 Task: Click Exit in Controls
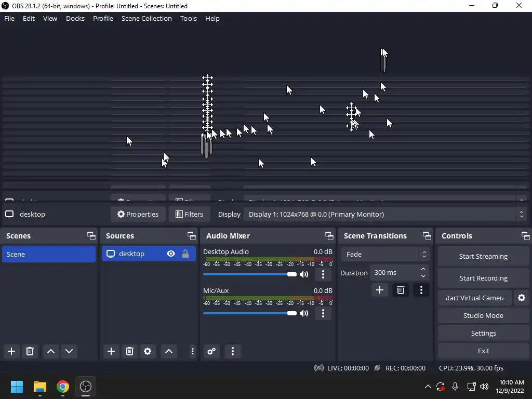tap(483, 351)
